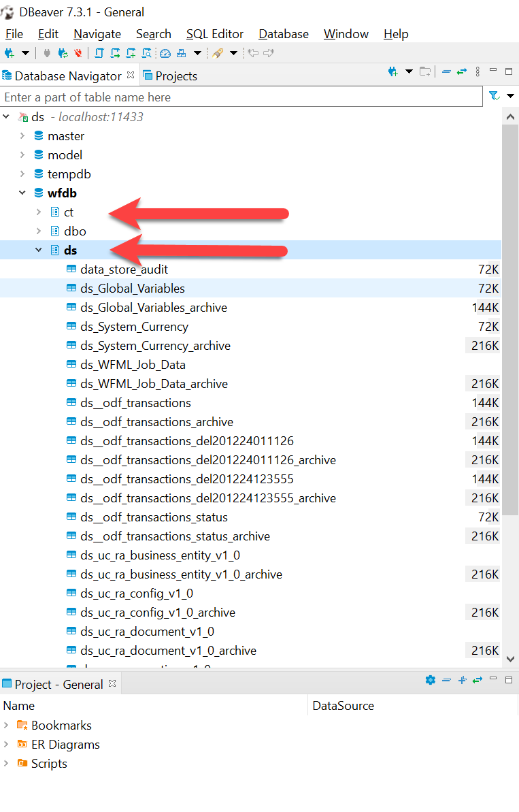Collapse the ds localhost:11433 connection node
This screenshot has height=812, width=519.
6,117
